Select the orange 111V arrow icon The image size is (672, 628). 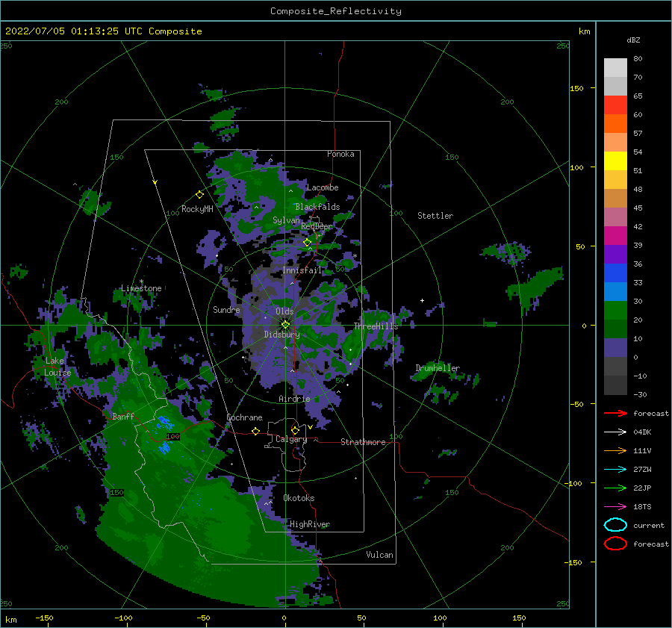(x=615, y=450)
